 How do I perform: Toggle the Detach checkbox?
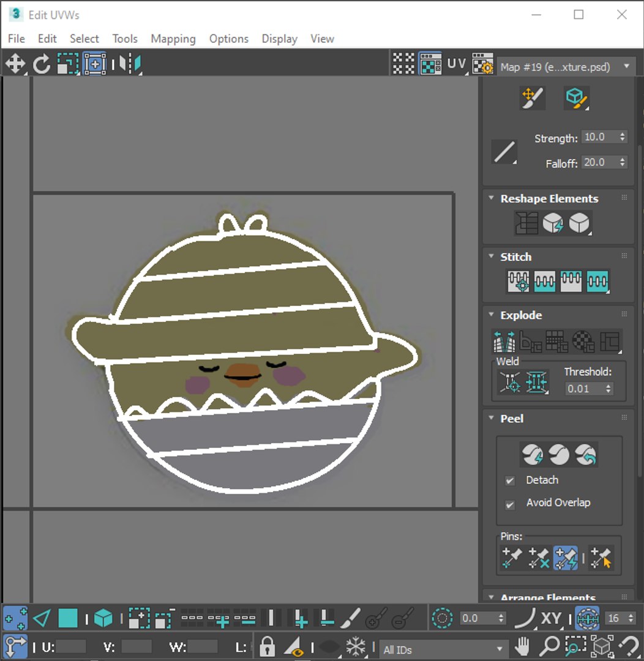[510, 480]
